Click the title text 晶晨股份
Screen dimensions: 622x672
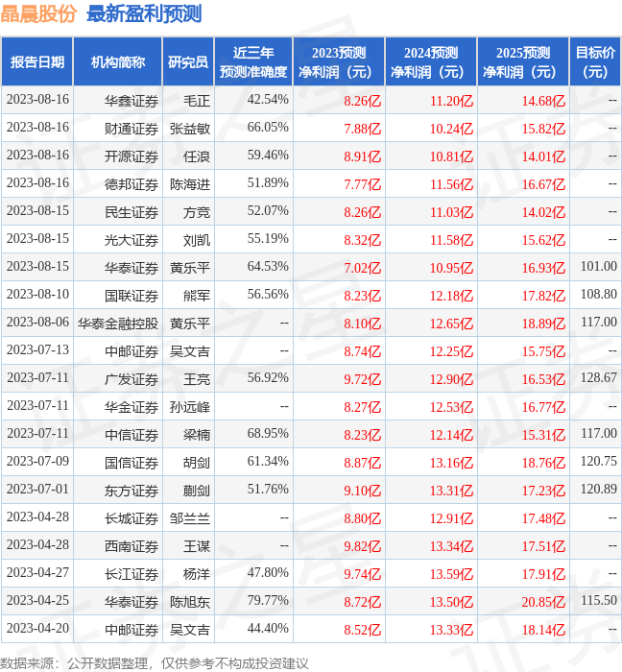(x=38, y=13)
